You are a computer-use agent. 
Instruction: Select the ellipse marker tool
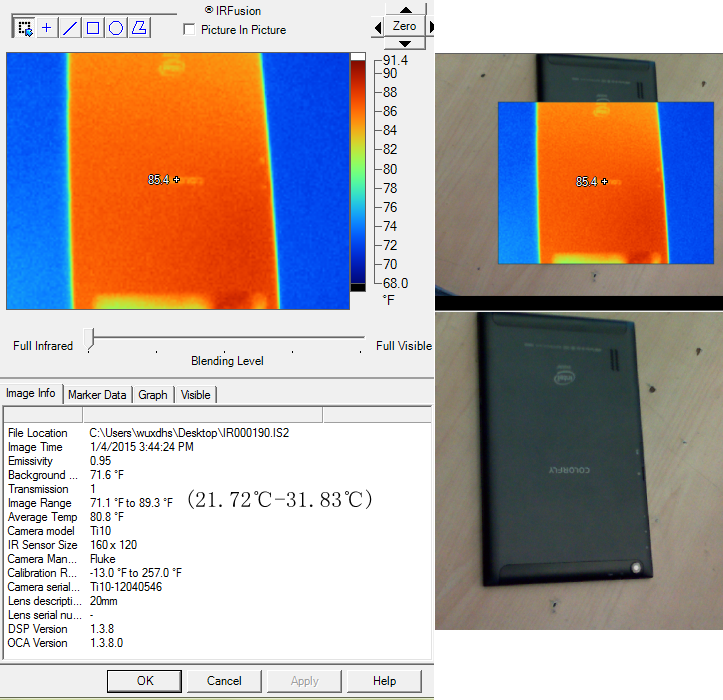(x=116, y=28)
